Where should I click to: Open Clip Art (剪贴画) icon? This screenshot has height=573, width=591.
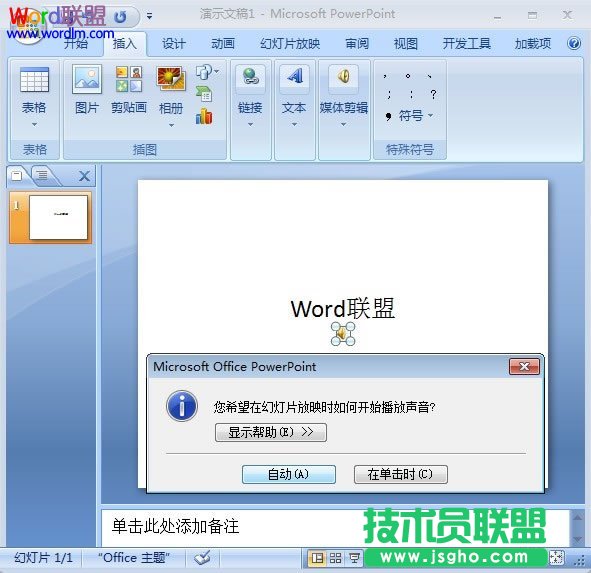tap(129, 79)
